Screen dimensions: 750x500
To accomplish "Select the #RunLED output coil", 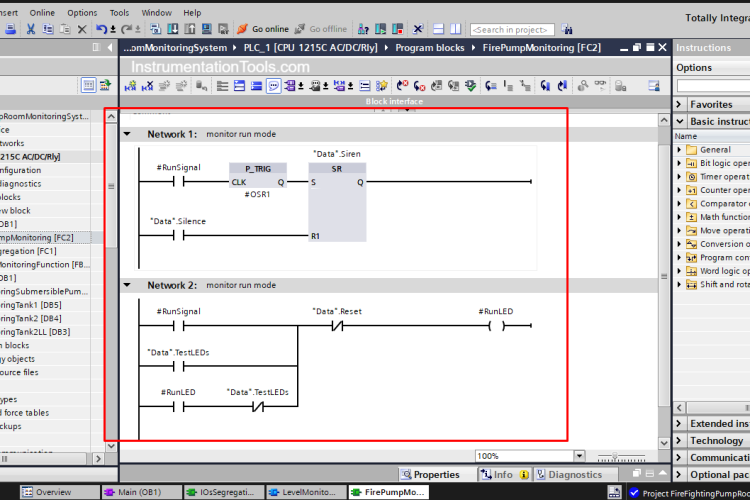I will [x=496, y=326].
